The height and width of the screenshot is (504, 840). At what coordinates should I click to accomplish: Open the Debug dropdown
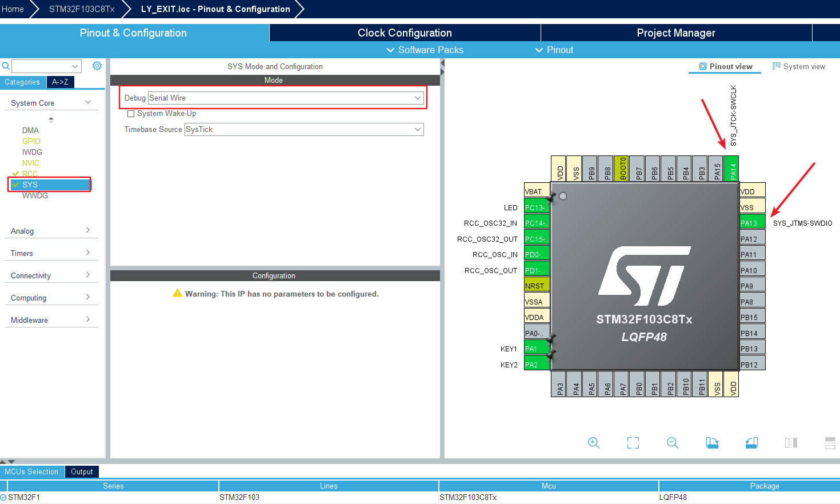coord(286,98)
